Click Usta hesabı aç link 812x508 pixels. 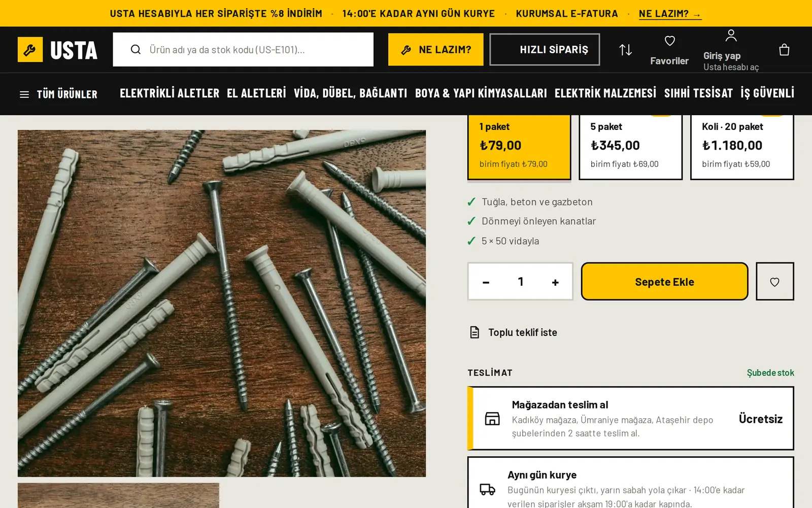pos(731,67)
